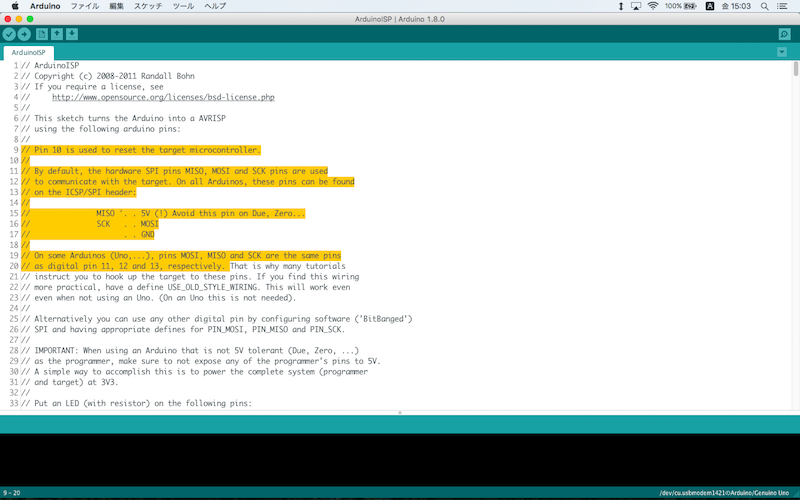Click the 'Put an LED (with resistor)' line

[137, 403]
